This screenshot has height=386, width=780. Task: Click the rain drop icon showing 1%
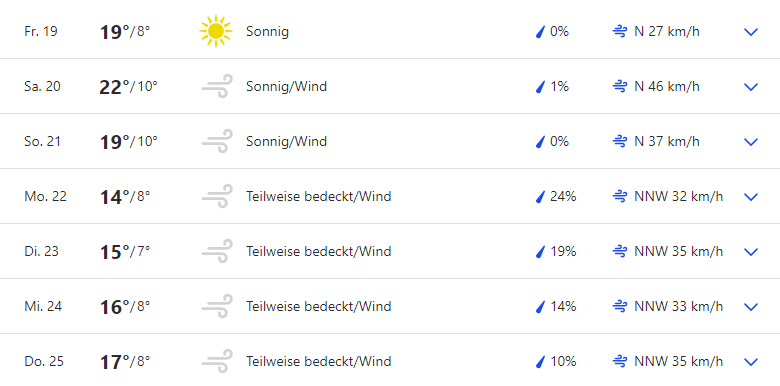[x=540, y=87]
